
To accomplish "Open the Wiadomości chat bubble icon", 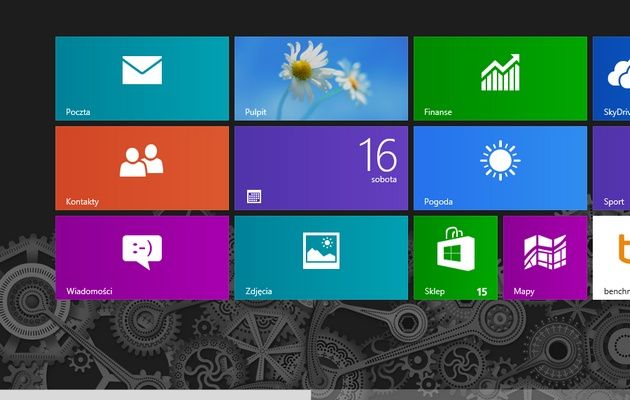I will pyautogui.click(x=142, y=252).
